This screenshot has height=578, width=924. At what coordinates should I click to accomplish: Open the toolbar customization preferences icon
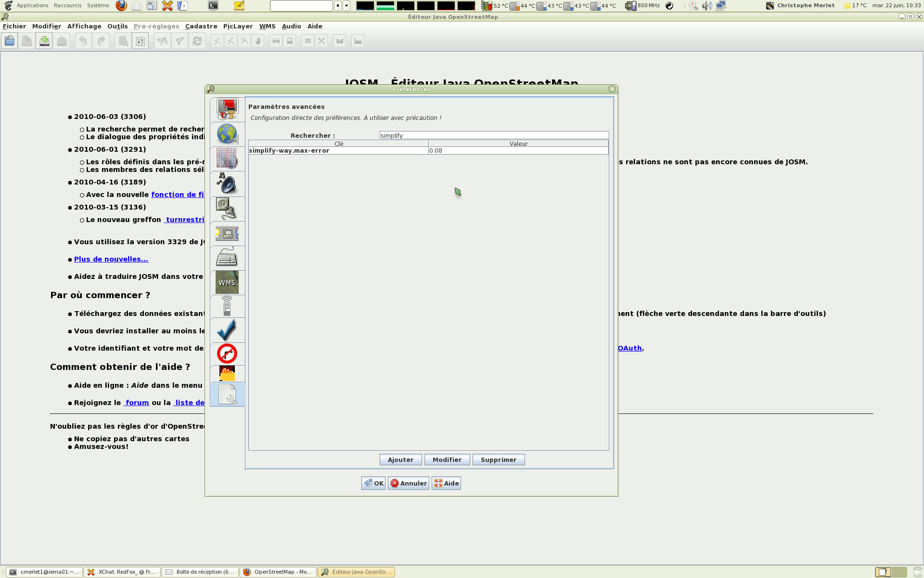(227, 234)
